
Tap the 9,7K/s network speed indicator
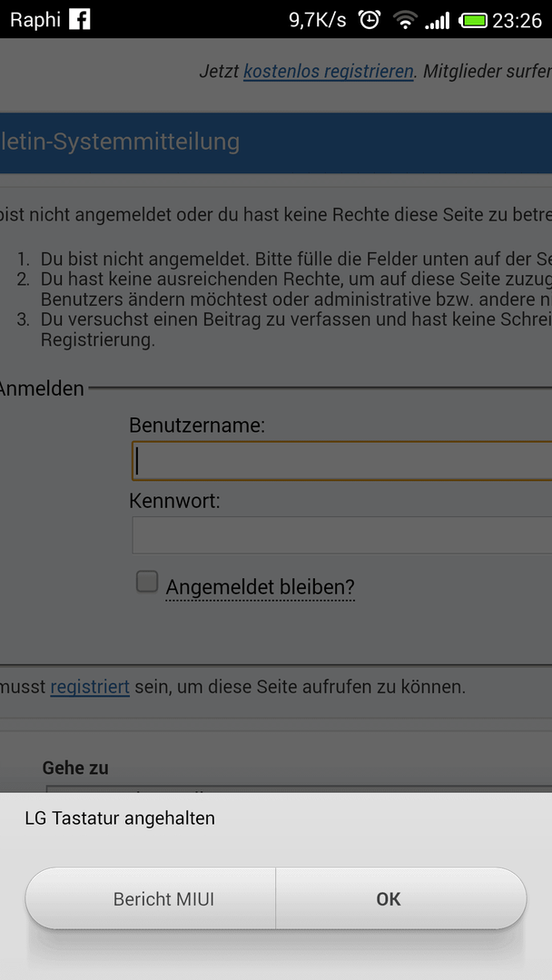[x=317, y=20]
